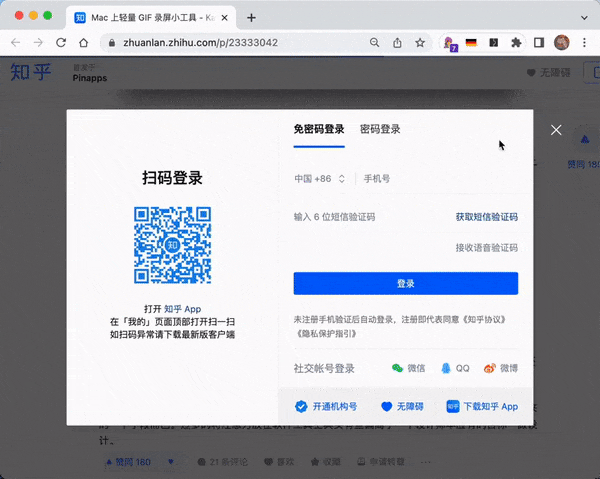Toggle the browser side panel icon

[539, 42]
